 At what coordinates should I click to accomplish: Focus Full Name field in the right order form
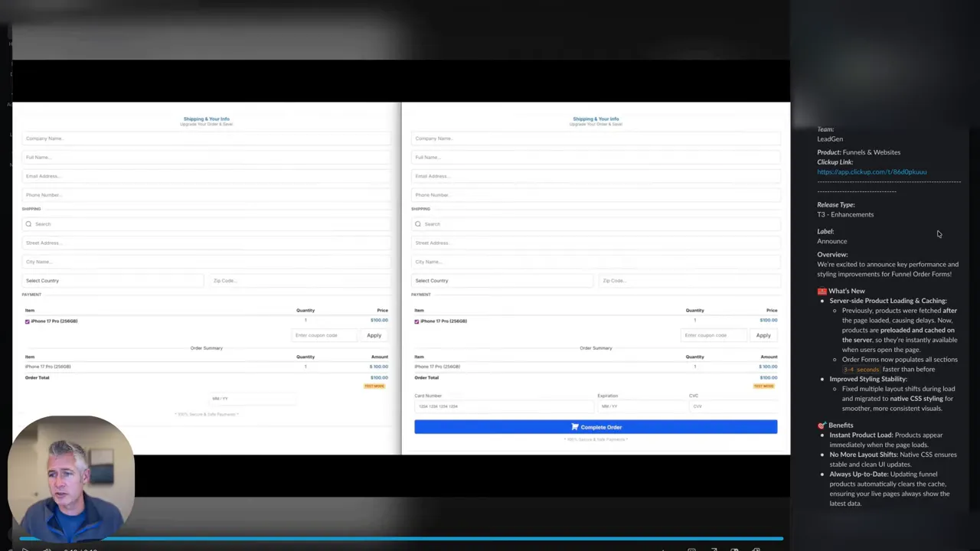[x=596, y=158]
